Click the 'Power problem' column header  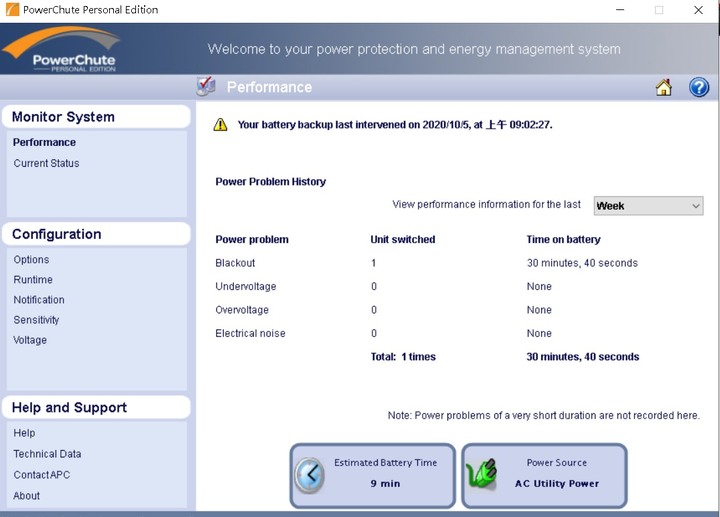252,239
